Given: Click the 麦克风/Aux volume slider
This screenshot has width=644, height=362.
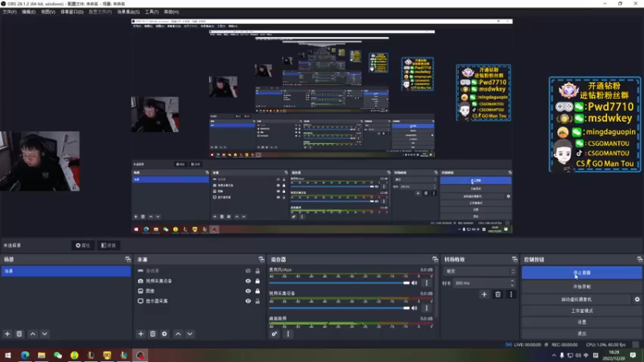Looking at the screenshot, I should pyautogui.click(x=339, y=283).
